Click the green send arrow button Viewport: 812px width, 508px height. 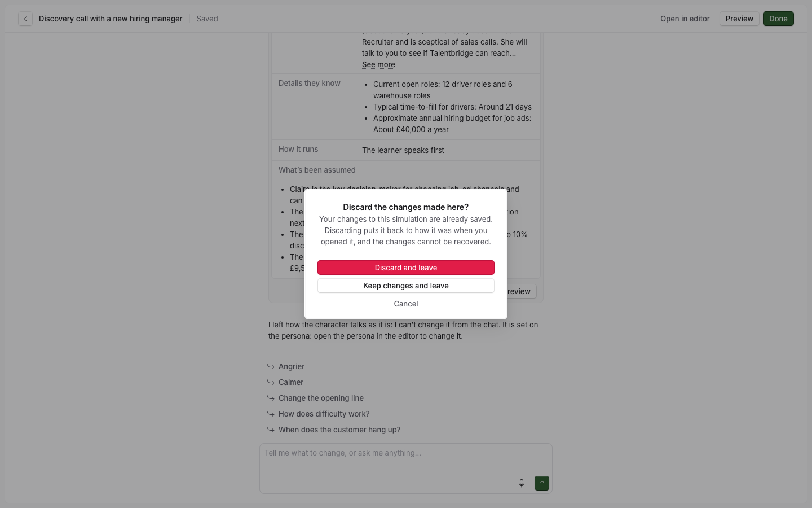[x=542, y=483]
